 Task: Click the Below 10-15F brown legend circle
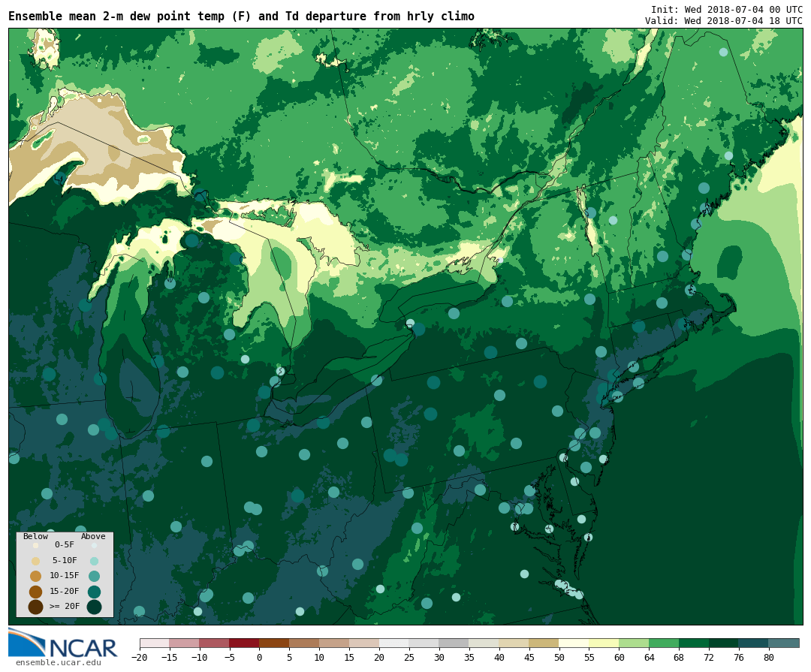(36, 576)
